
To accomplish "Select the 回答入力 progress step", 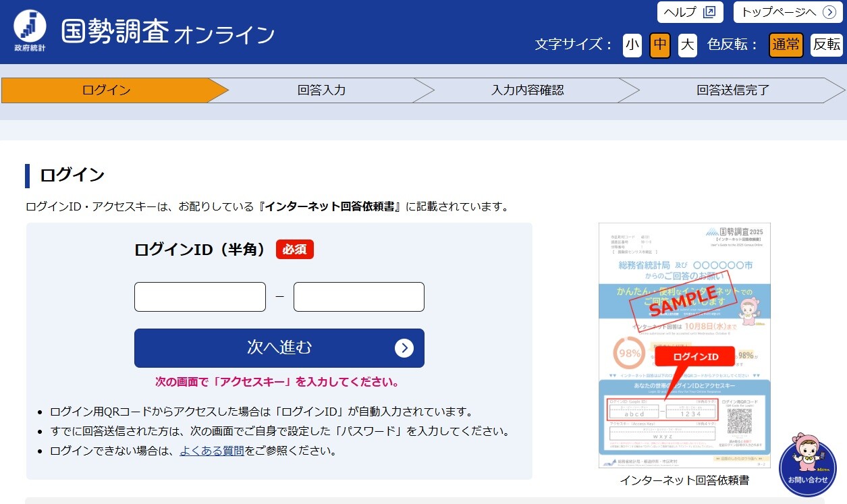I will 322,90.
